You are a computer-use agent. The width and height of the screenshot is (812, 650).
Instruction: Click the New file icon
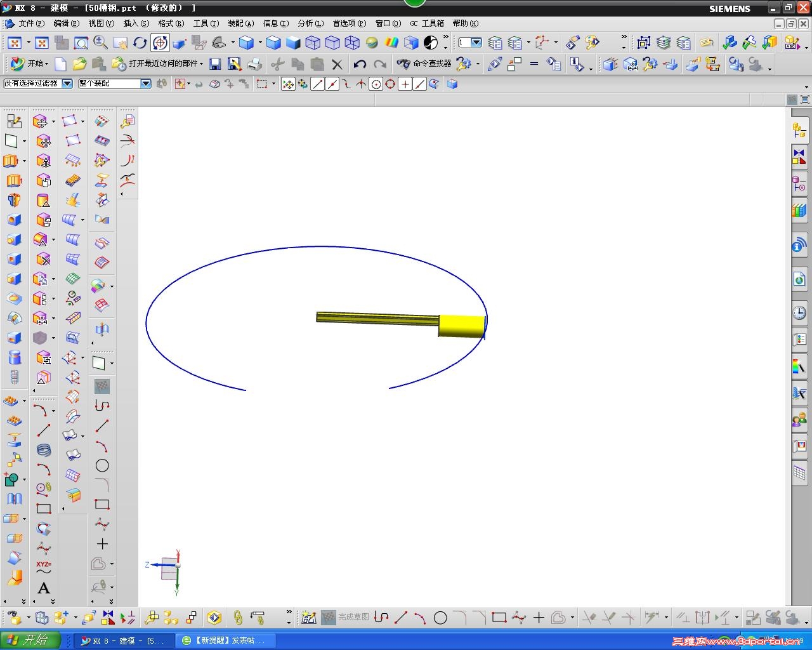point(60,64)
